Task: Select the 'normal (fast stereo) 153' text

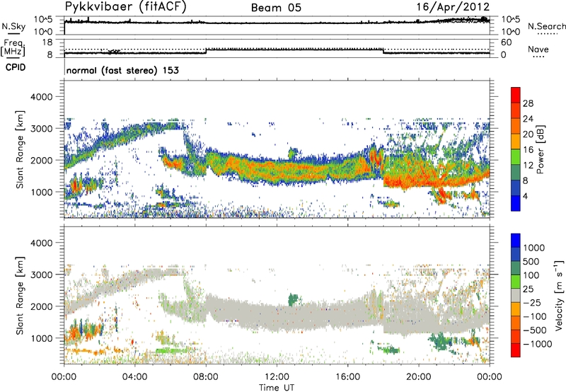Action: click(x=122, y=70)
